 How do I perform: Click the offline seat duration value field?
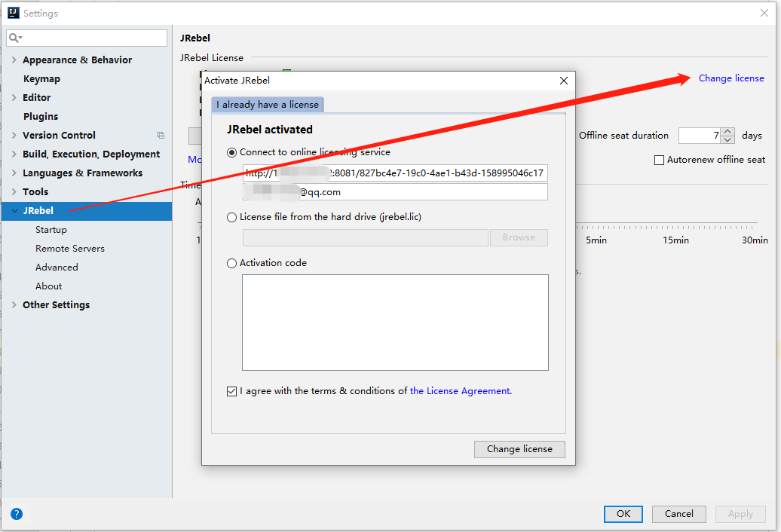pos(700,136)
